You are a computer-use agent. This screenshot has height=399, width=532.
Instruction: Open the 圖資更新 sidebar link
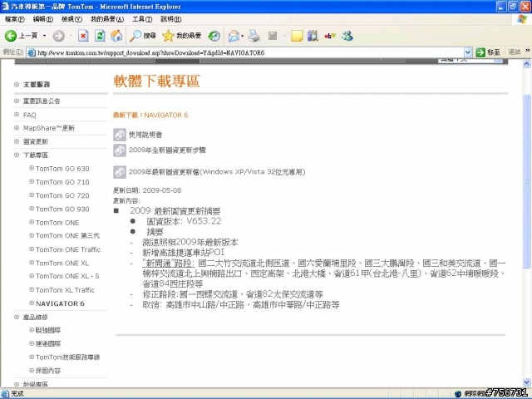(x=36, y=142)
